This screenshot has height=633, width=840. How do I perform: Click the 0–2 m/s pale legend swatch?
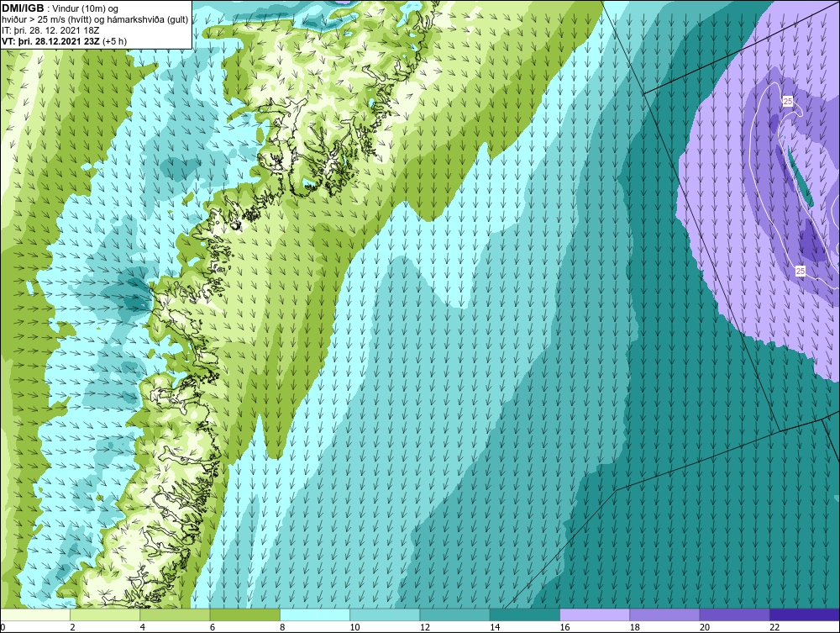(34, 615)
